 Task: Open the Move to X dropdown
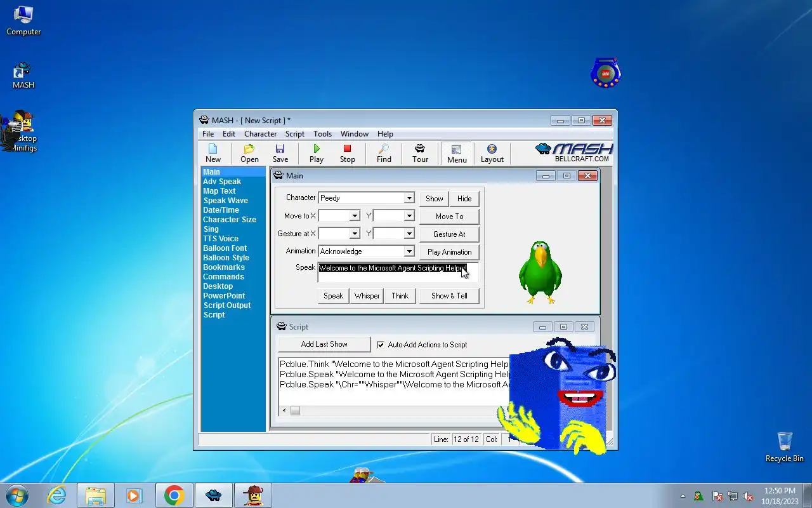355,216
